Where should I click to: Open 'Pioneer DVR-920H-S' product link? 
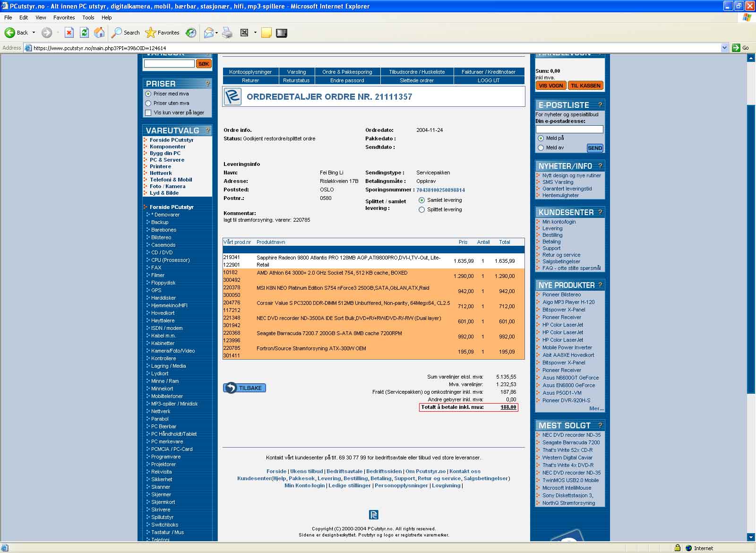click(566, 400)
